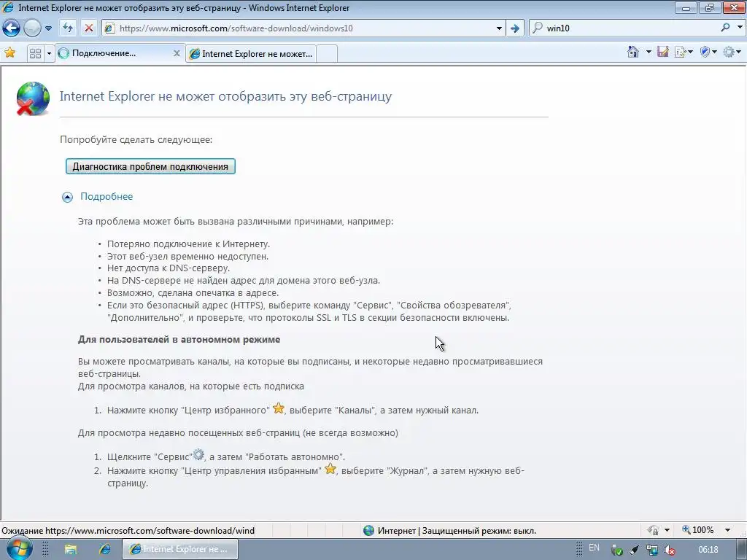Open a new blank tab

[327, 54]
